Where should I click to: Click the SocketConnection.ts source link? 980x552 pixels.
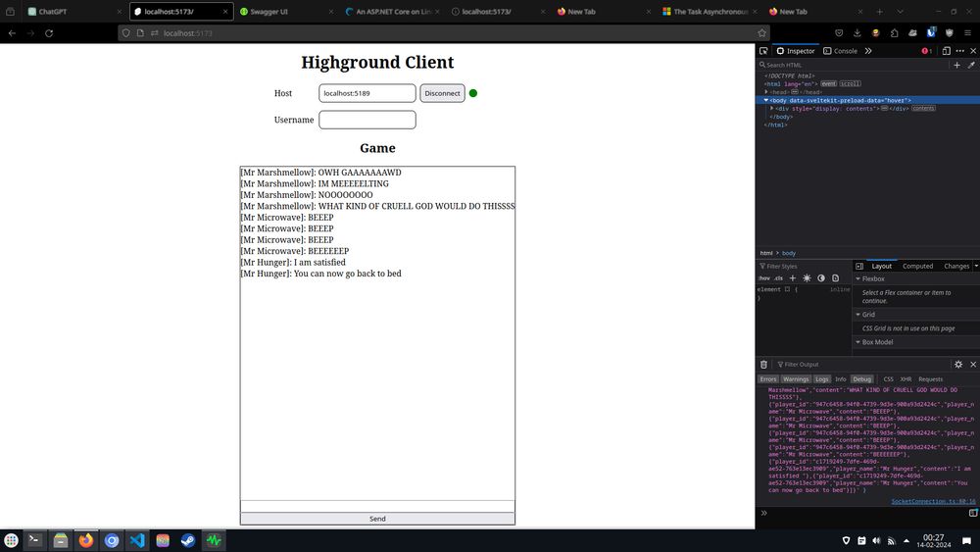[x=933, y=501]
